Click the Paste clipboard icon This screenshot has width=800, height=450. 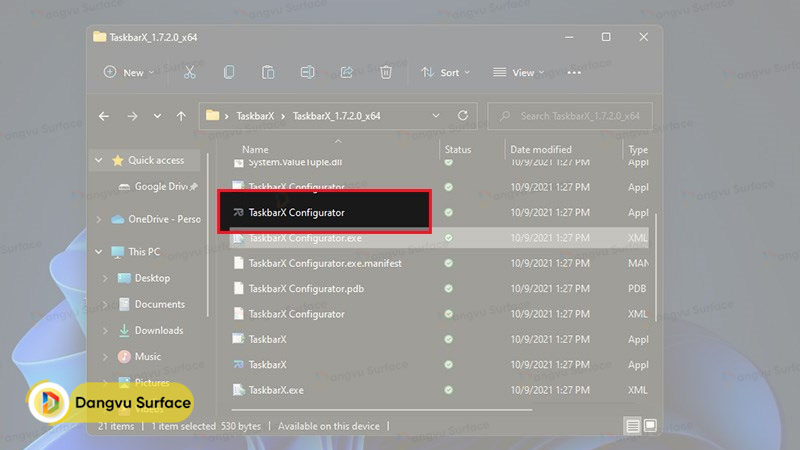(x=268, y=72)
